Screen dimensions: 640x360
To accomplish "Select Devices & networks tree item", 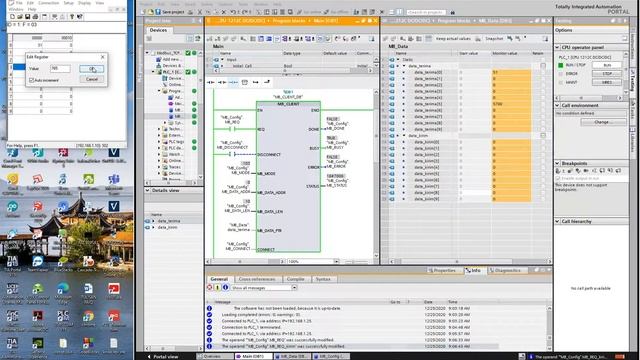I will point(169,66).
